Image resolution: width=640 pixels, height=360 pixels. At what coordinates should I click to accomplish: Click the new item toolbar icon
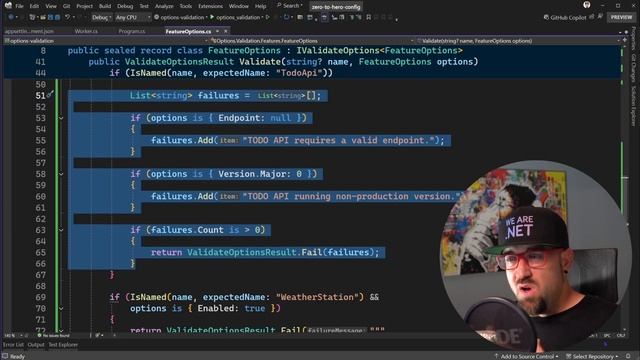(x=33, y=17)
